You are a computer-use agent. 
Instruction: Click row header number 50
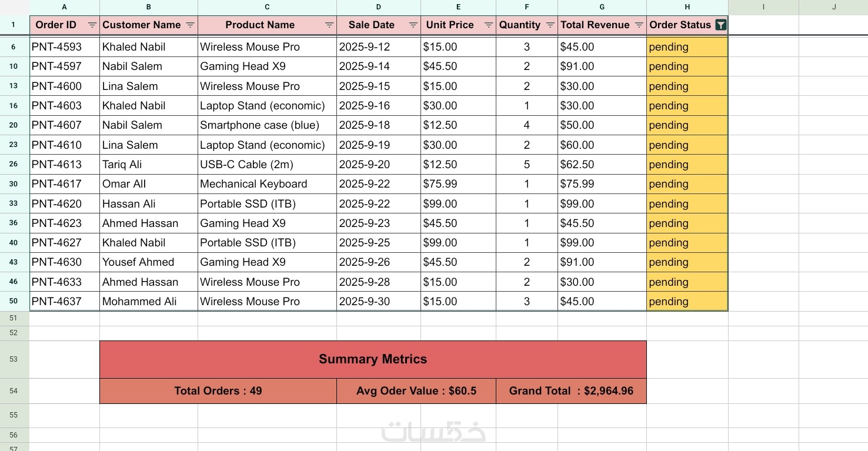[x=14, y=301]
